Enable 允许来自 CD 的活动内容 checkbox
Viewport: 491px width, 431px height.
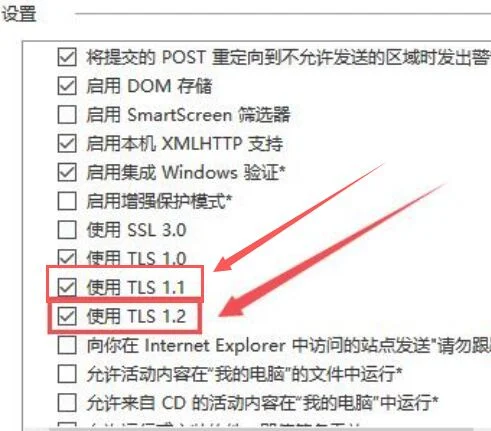point(67,403)
